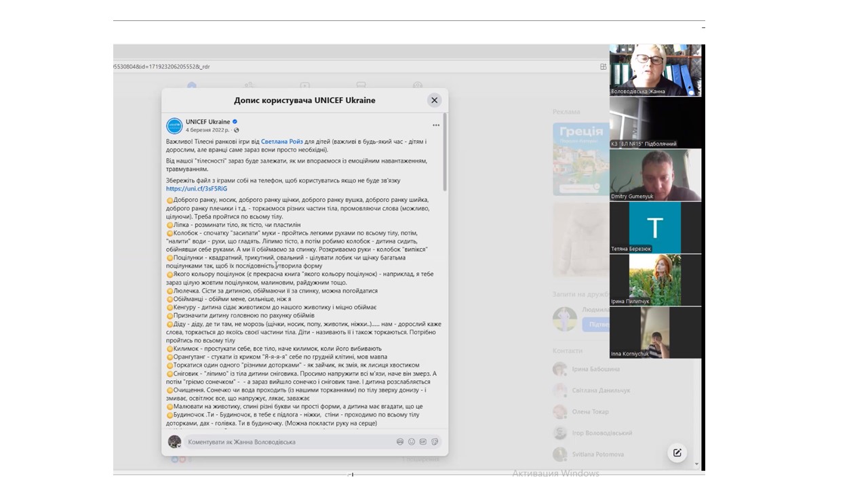Click the post date 4 березня 2022 р.
The width and height of the screenshot is (868, 488).
(208, 130)
